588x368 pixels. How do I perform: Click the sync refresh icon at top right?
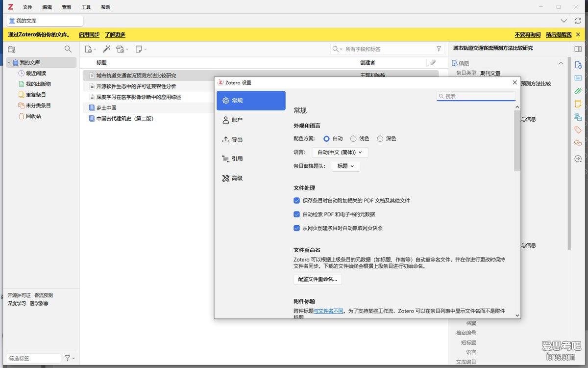coord(578,21)
